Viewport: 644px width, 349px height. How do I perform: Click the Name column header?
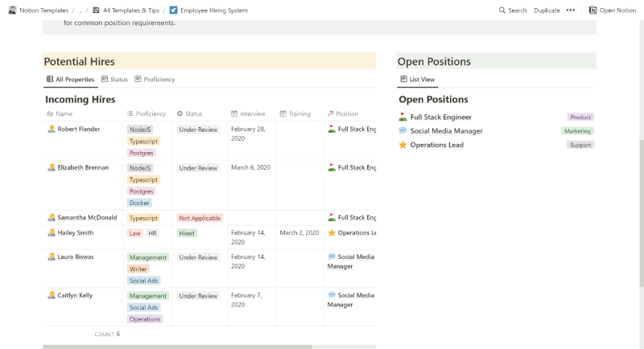point(60,113)
